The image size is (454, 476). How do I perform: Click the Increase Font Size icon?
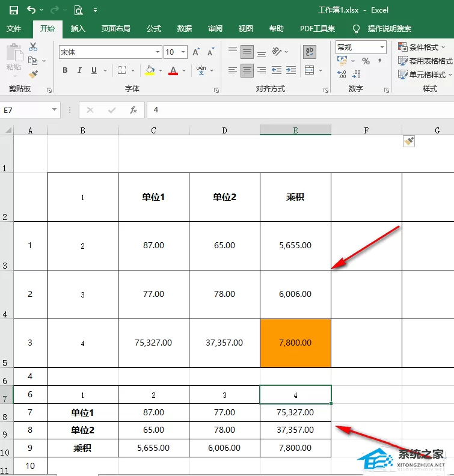196,52
